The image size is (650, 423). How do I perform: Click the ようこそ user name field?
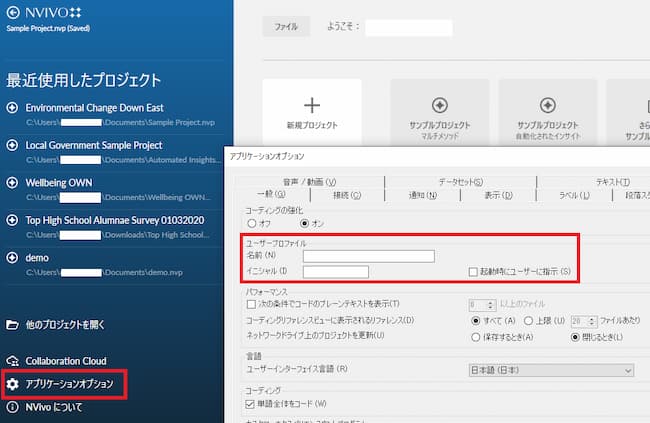[409, 27]
